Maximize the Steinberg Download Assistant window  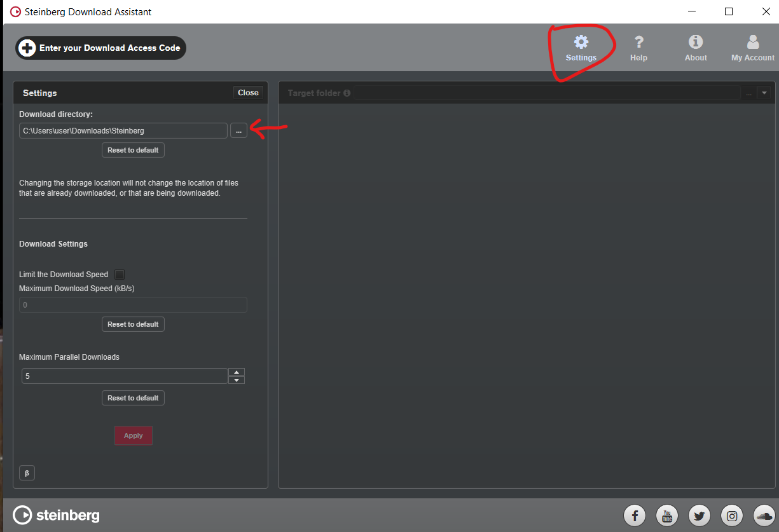[x=729, y=11]
